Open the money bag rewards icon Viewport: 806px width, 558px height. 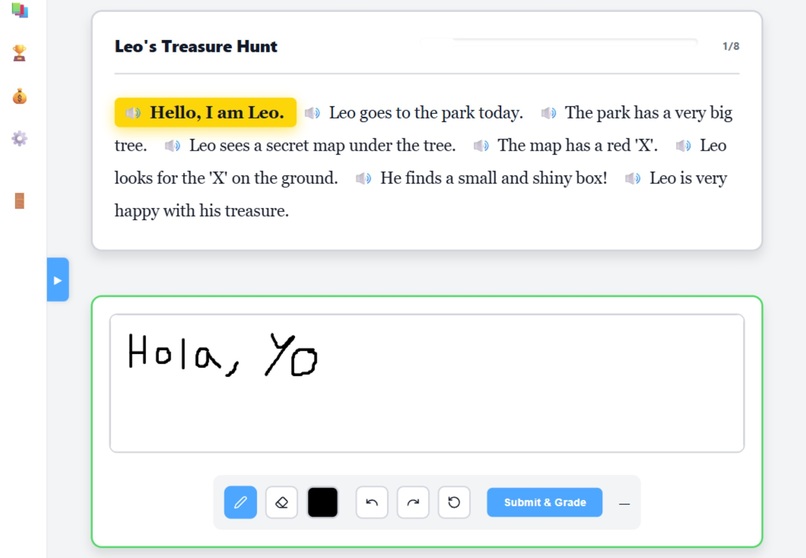click(20, 96)
